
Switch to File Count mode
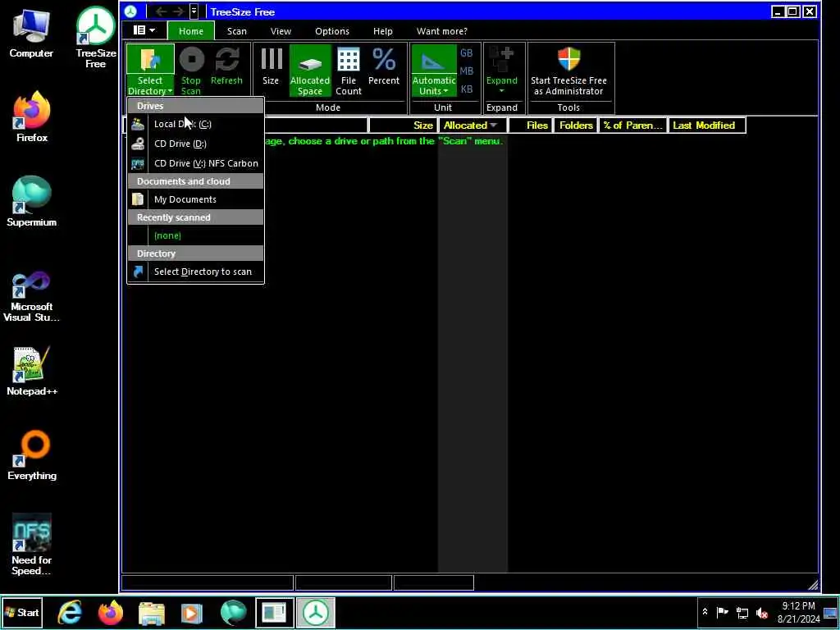tap(348, 71)
